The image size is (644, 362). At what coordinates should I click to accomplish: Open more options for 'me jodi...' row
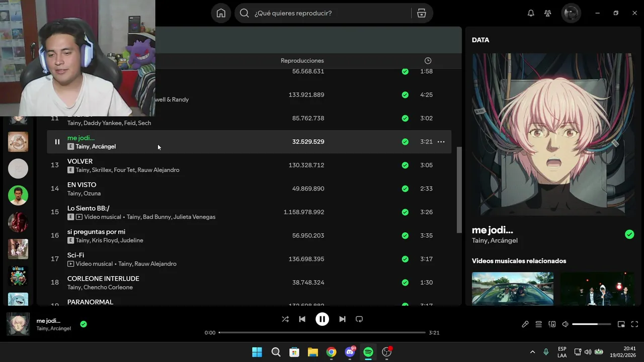pos(441,142)
